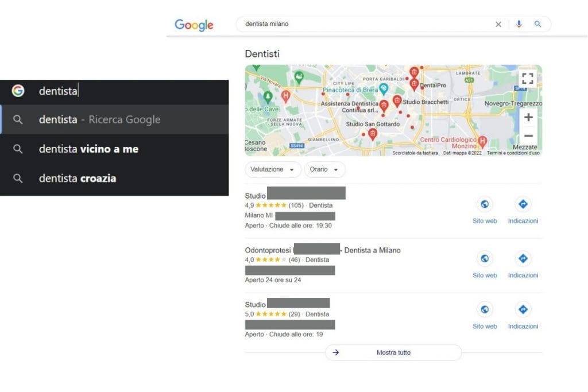Open the Orario filter dropdown
588x392 pixels.
[x=324, y=169]
